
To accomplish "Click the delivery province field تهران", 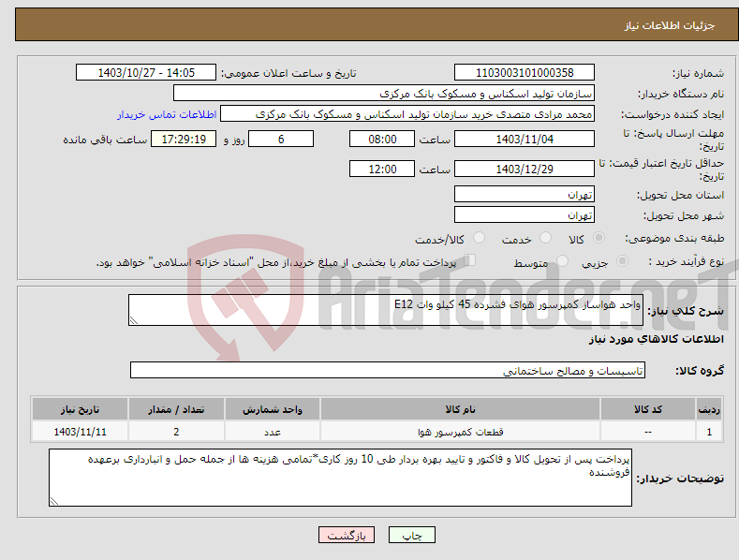I will click(525, 194).
